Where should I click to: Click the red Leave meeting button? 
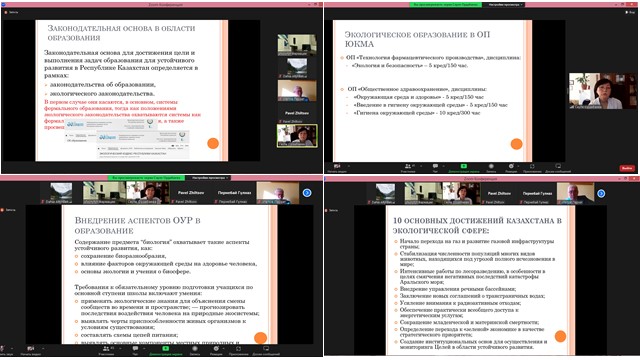click(x=627, y=168)
